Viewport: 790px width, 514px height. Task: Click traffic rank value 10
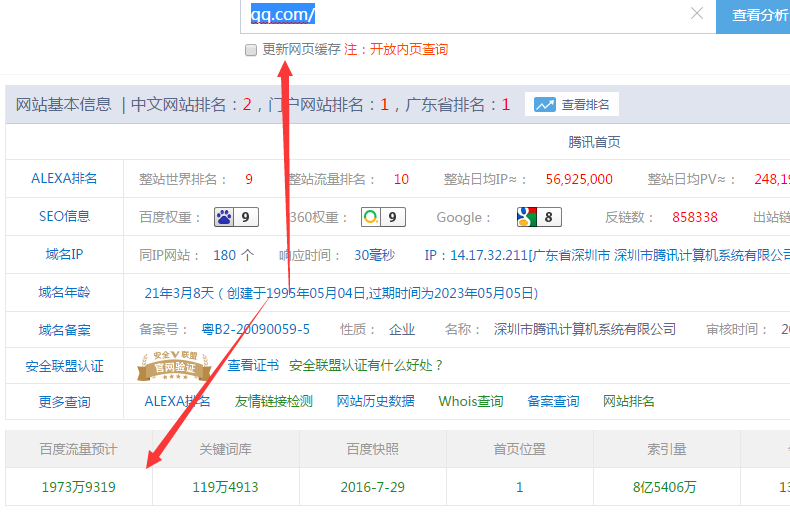coord(401,179)
